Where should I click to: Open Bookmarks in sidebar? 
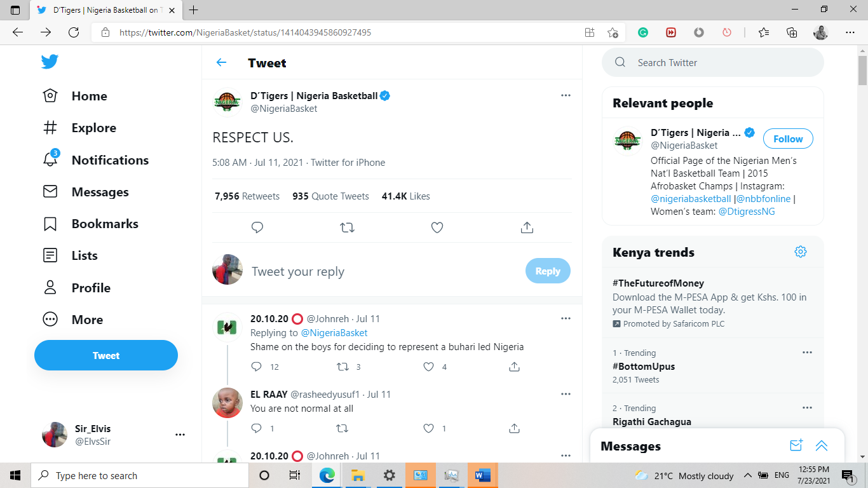90,224
